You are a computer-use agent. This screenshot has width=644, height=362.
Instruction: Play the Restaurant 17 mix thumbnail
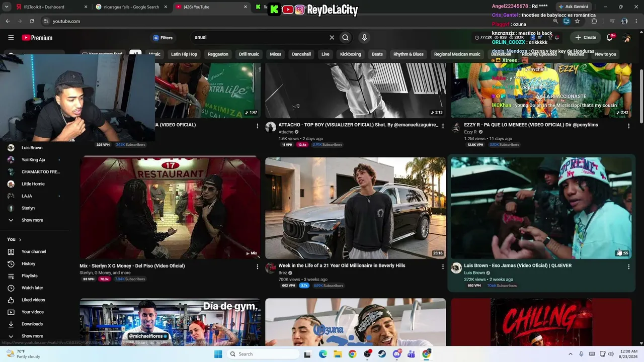pos(170,208)
